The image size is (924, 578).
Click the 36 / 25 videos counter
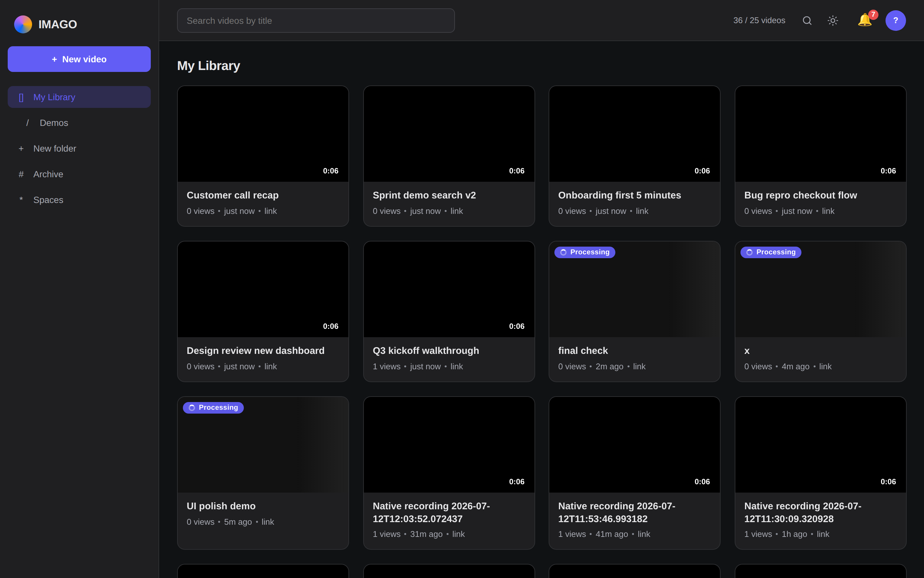[759, 21]
